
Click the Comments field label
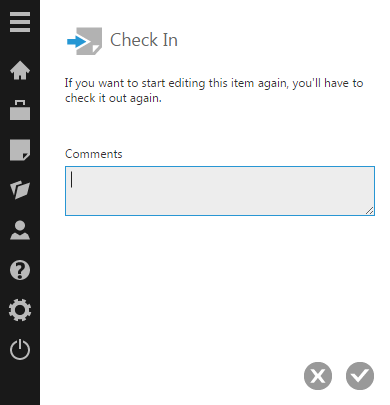point(94,154)
